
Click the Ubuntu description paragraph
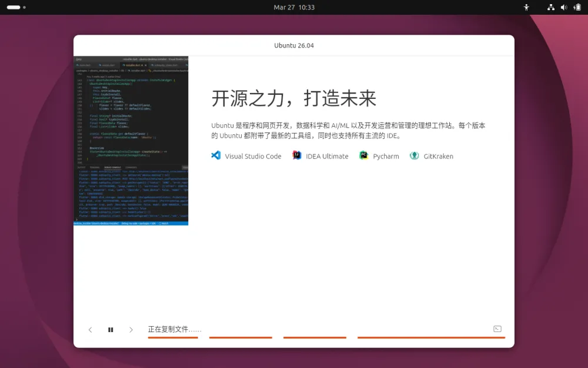[x=348, y=130]
